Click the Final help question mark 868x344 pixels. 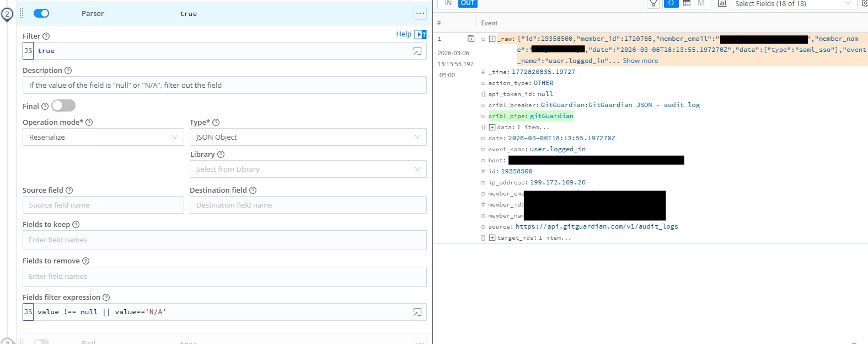45,106
